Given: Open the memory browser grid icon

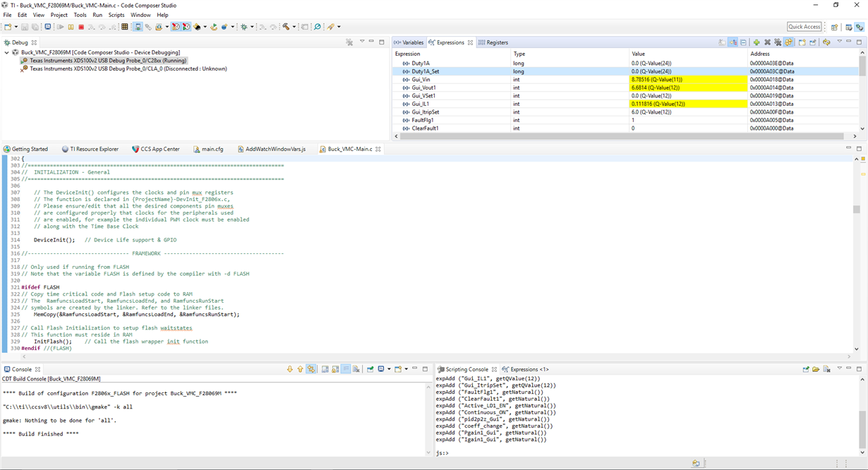Looking at the screenshot, I should (125, 27).
